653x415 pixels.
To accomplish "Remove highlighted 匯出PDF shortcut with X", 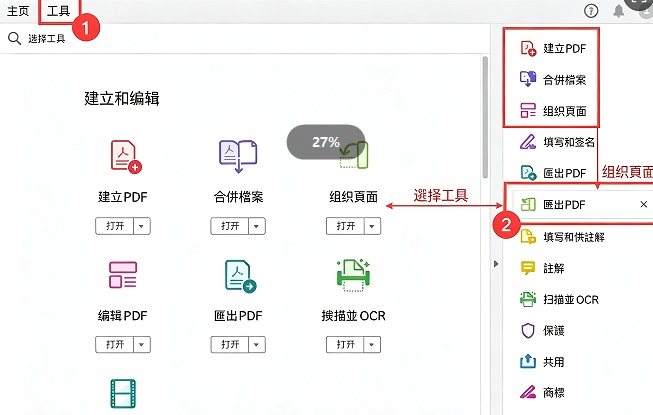I will 643,204.
